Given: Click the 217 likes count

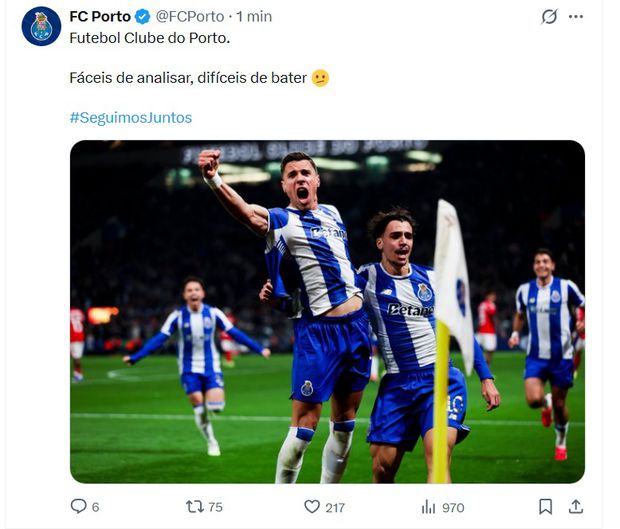Looking at the screenshot, I should coord(335,507).
